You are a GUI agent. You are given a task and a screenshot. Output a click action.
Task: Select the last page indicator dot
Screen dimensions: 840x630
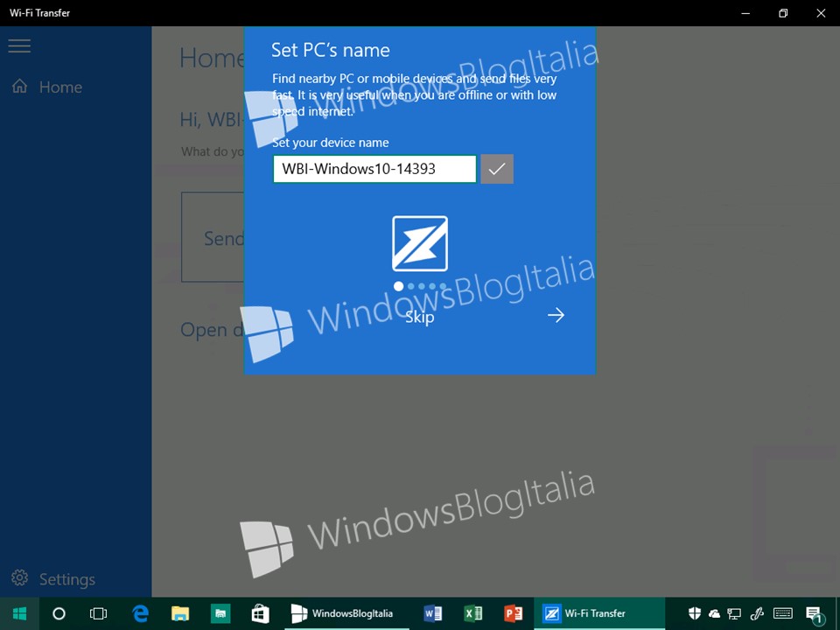(443, 287)
